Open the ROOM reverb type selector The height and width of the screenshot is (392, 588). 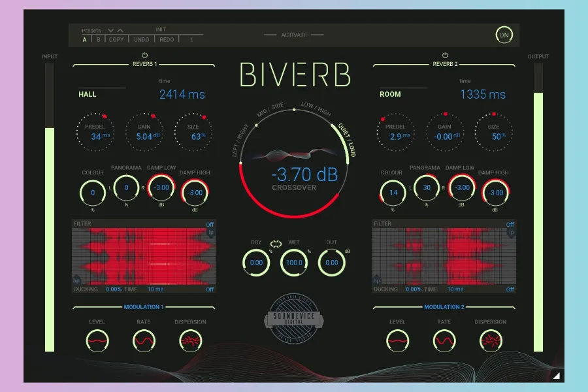[391, 94]
